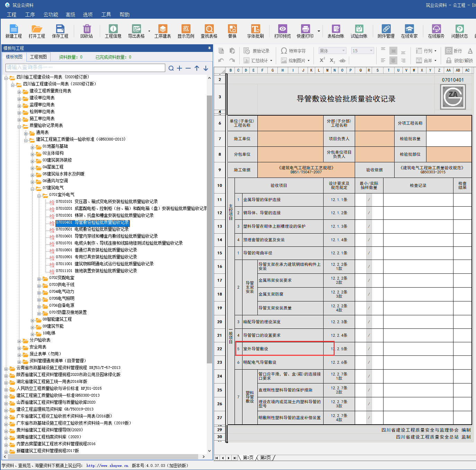Screen dimensions: 476x470
Task: Open the 工程 menu
Action: 11,15
